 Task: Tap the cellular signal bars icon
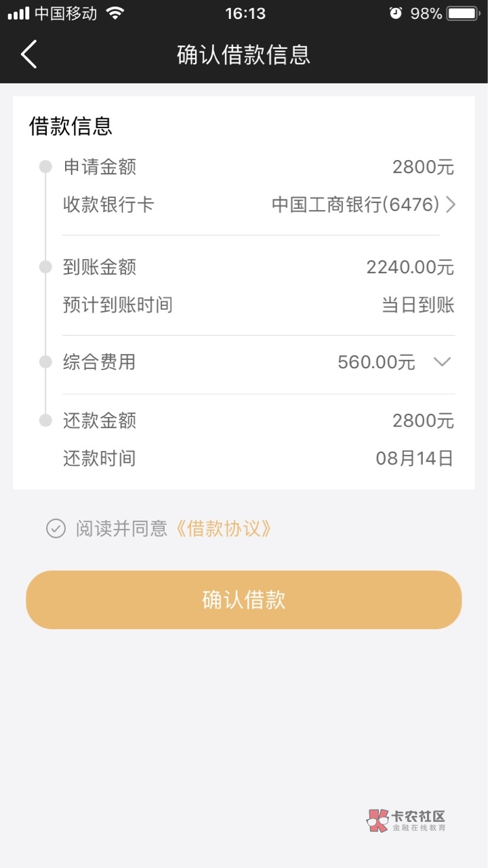coord(18,14)
